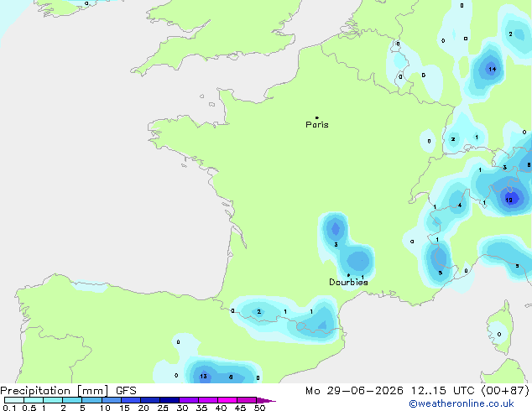532x411 pixels.
Task: Select the 40–45 mm magenta swatch
Action: click(x=227, y=400)
